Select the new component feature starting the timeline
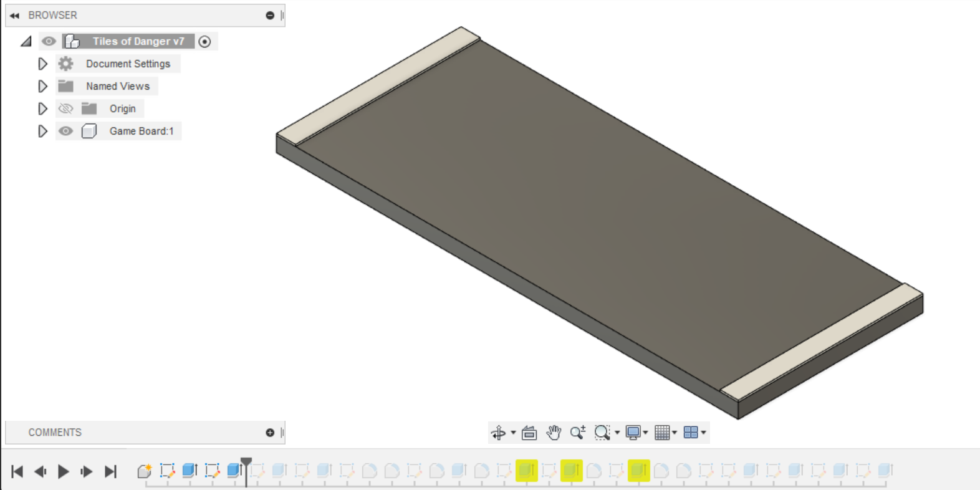The width and height of the screenshot is (980, 490). pyautogui.click(x=145, y=471)
